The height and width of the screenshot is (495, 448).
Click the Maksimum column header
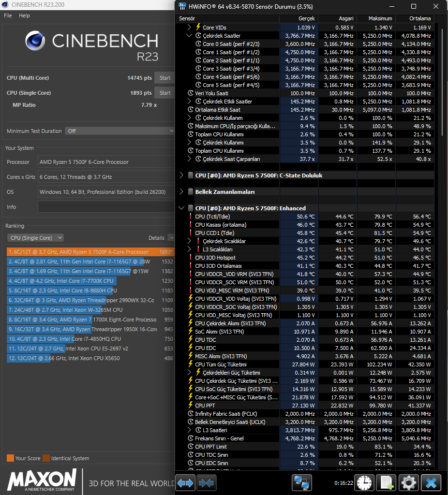coord(376,18)
